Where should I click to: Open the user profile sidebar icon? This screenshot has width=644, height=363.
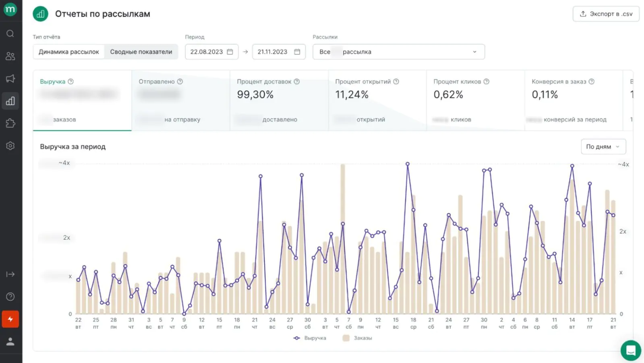10,342
